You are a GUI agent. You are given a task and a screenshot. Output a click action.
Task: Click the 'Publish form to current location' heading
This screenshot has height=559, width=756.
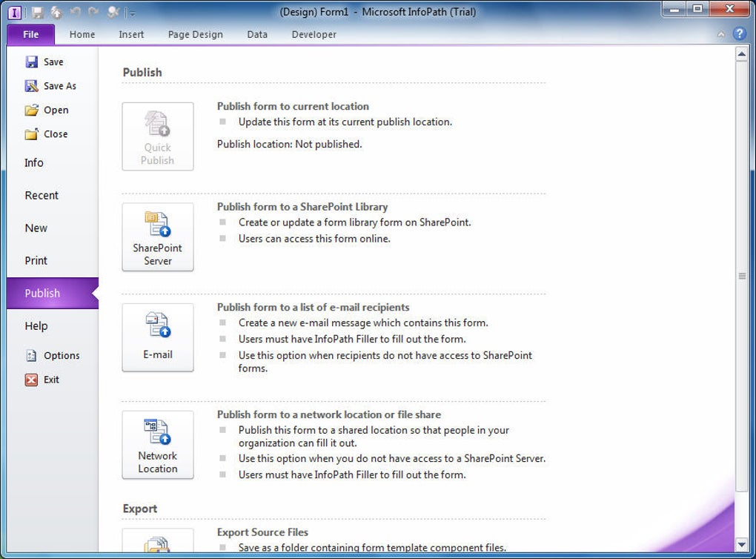click(293, 106)
